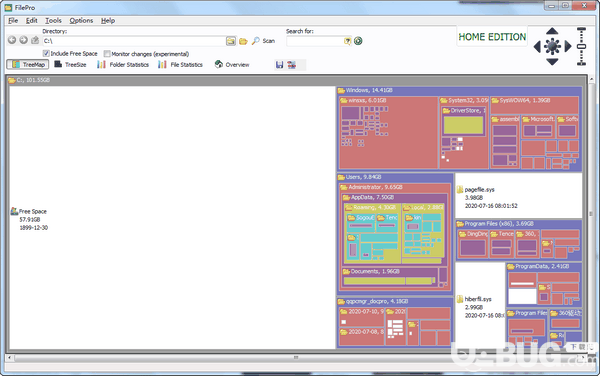This screenshot has width=600, height=376.
Task: Uncheck Include Free Space checkbox
Action: click(x=46, y=54)
